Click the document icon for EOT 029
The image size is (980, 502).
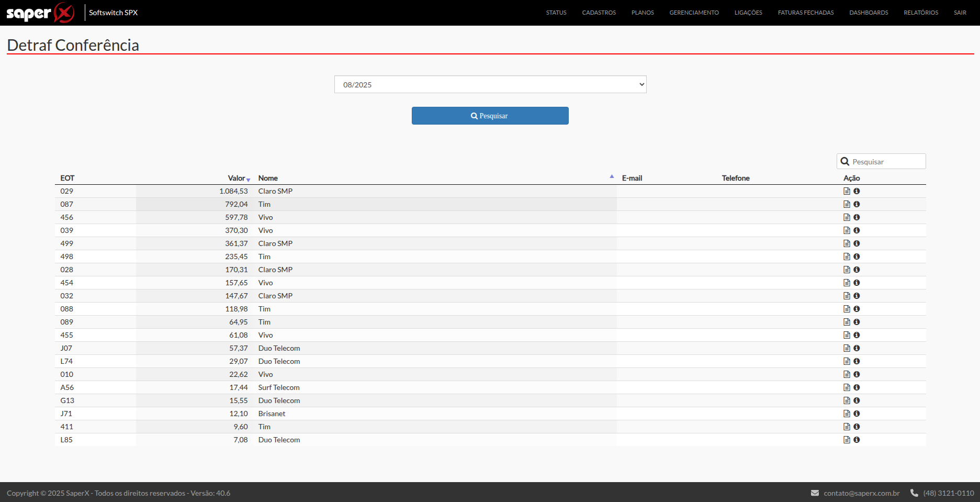tap(847, 191)
